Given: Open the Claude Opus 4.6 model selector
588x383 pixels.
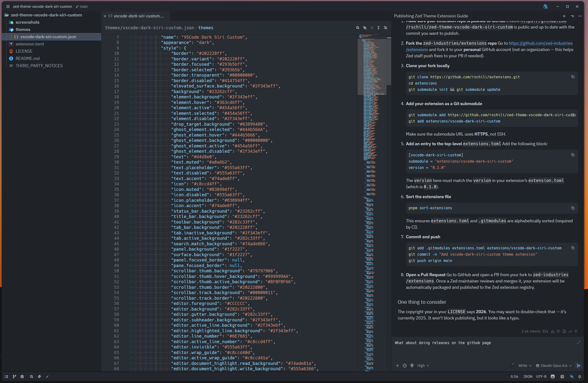Looking at the screenshot, I should click(x=554, y=365).
